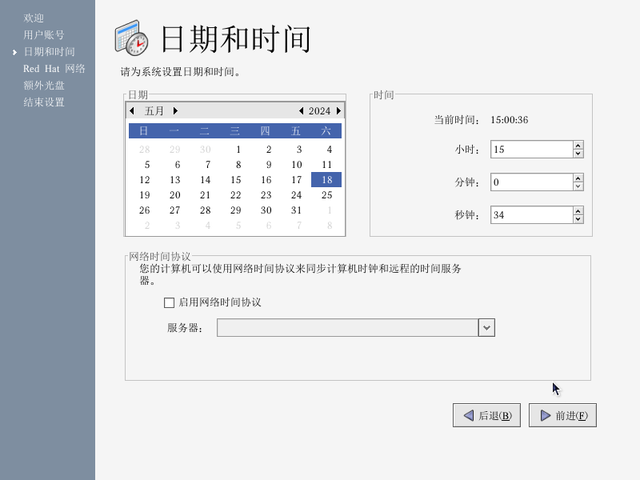The height and width of the screenshot is (480, 640).
Task: Select day 25 in the calendar
Action: (x=327, y=195)
